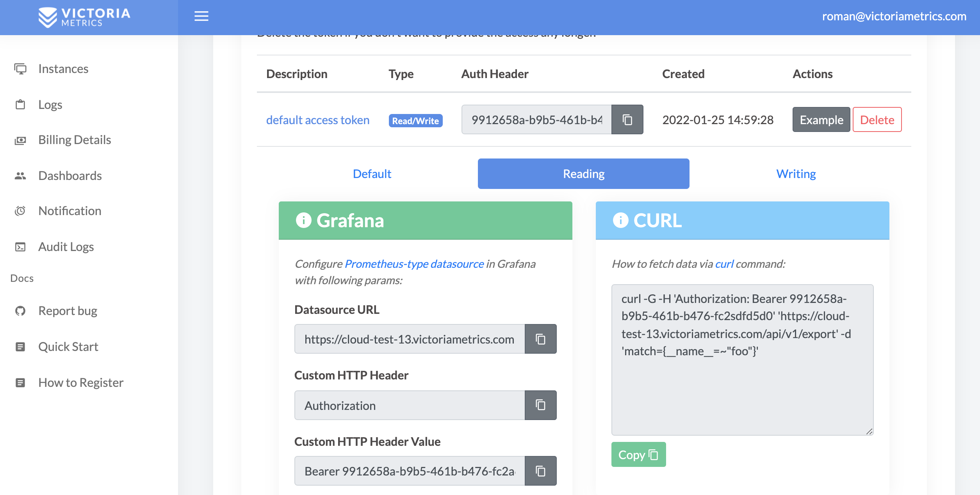
Task: Click the Grafana info icon
Action: click(303, 220)
